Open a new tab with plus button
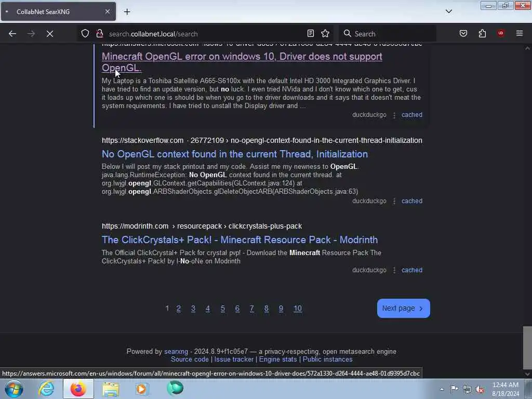The width and height of the screenshot is (532, 399). [127, 12]
